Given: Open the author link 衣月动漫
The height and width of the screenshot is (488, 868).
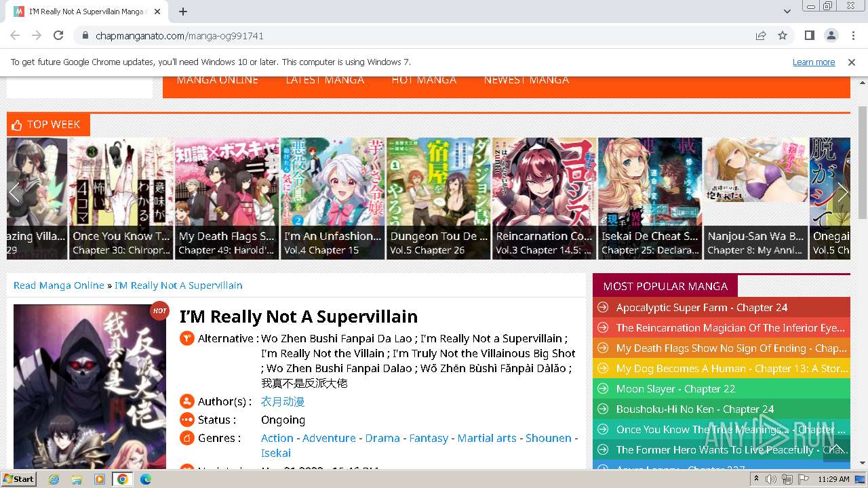Looking at the screenshot, I should coord(283,402).
